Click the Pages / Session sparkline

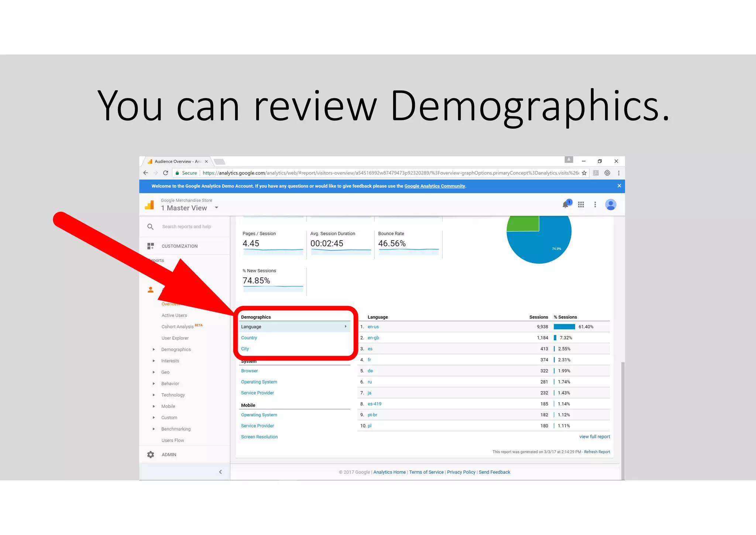pyautogui.click(x=273, y=251)
